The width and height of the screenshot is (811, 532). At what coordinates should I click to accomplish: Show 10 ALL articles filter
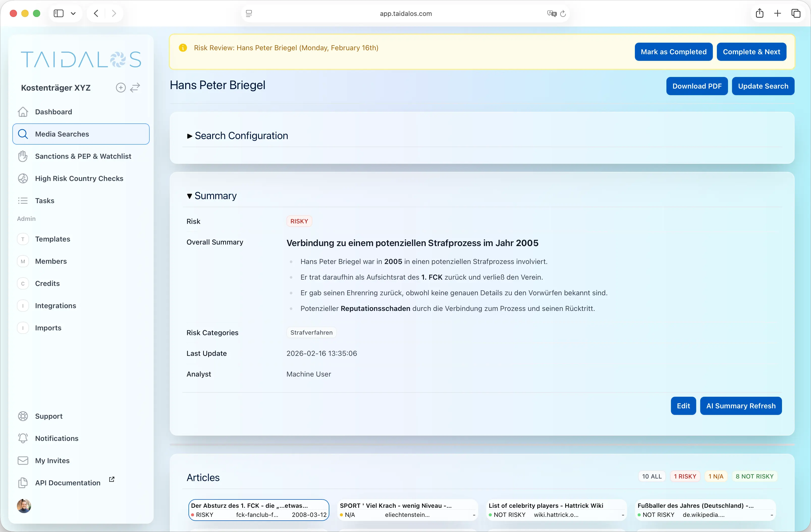click(652, 476)
